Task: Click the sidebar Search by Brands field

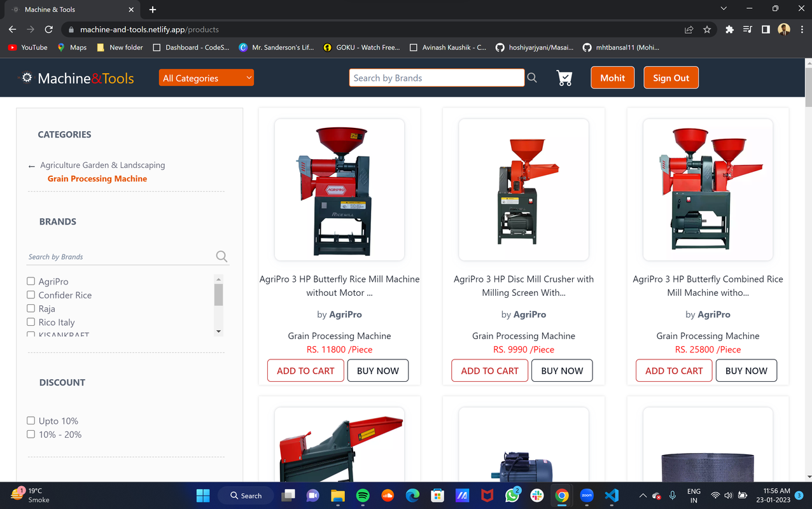Action: [x=121, y=256]
